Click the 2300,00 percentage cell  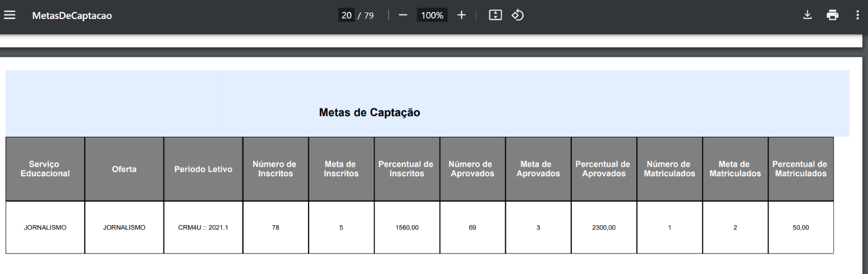click(604, 227)
